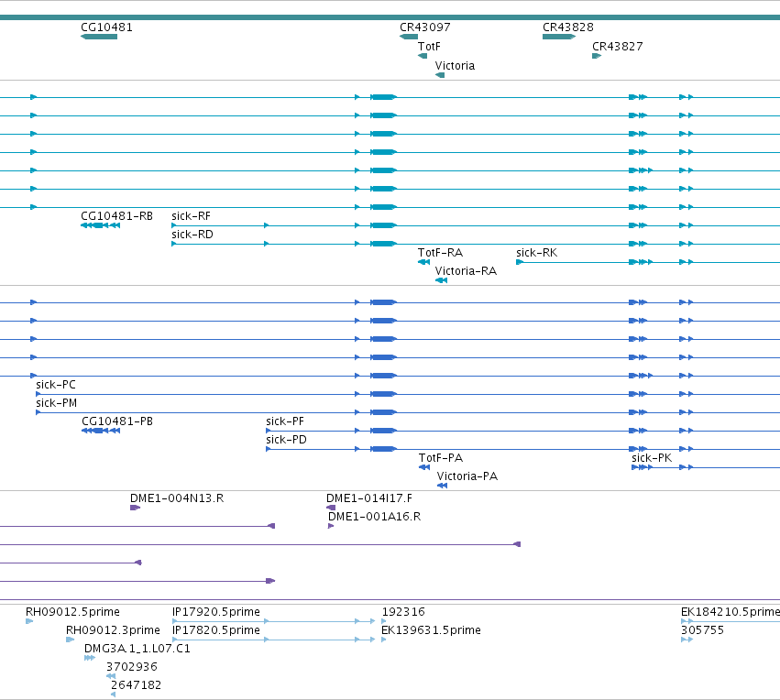Click the EK139631.5prime EST arrow glyph
Viewport: 780px width, 700px height.
click(383, 640)
